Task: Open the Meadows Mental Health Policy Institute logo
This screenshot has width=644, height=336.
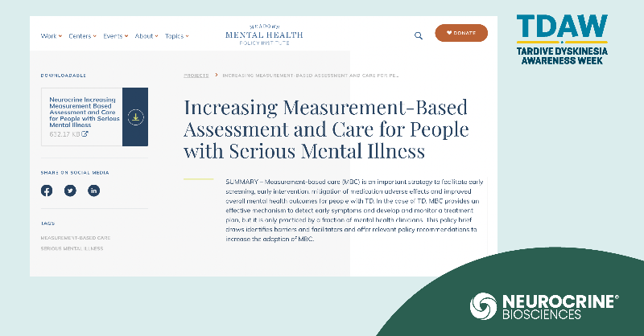Action: pos(264,35)
